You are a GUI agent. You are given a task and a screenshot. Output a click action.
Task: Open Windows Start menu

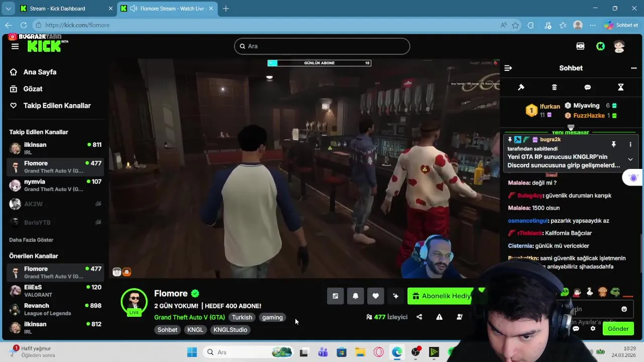192,352
